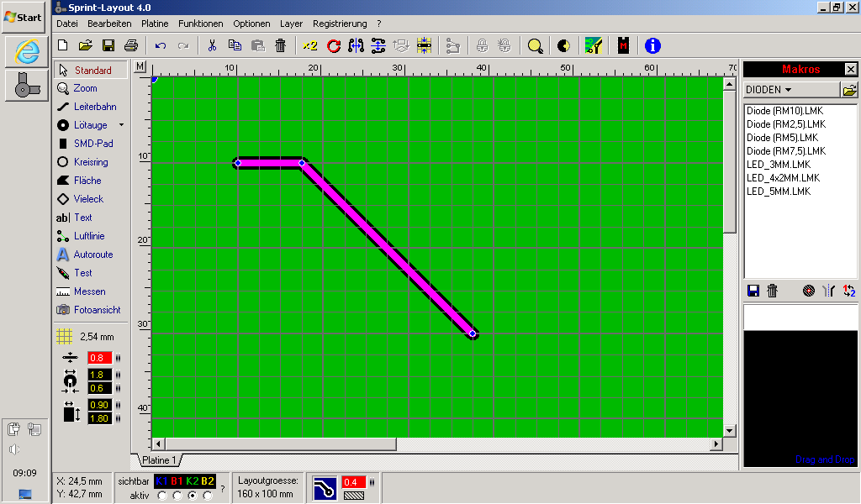Click the Start button

pos(23,17)
